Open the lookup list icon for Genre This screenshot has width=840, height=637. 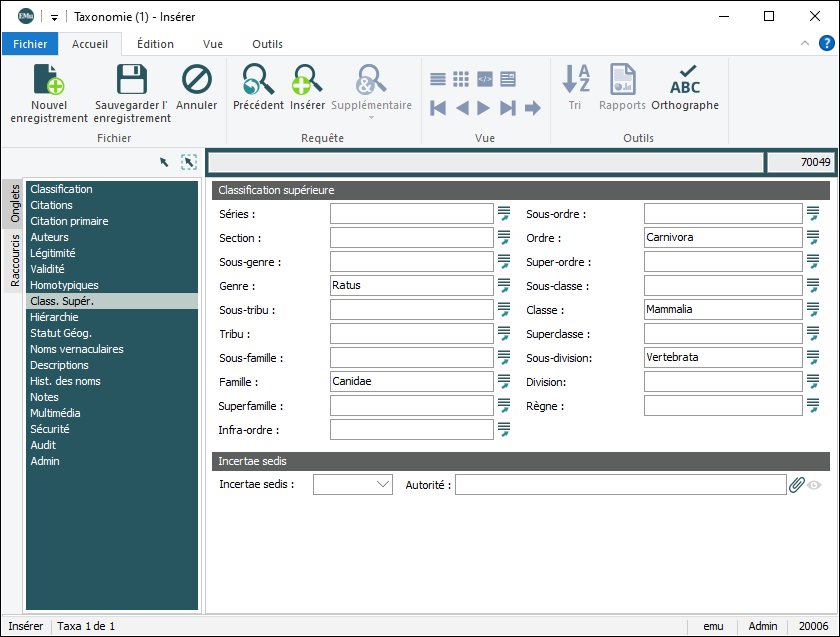504,286
